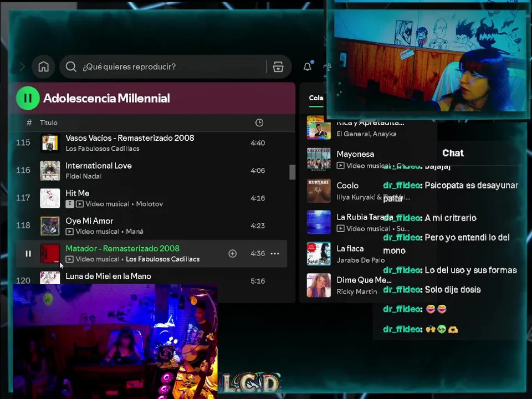The width and height of the screenshot is (532, 399).
Task: Open Los Fabulosos Cadillacs under Matador
Action: (x=162, y=259)
